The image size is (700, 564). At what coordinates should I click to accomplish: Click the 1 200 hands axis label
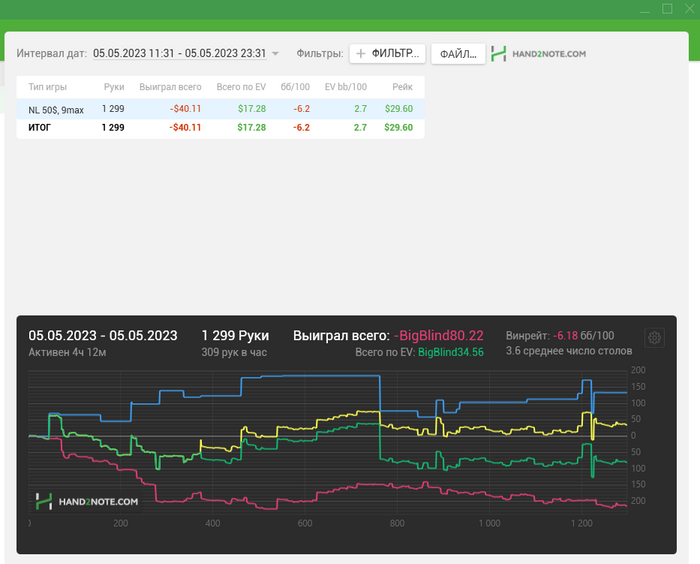coord(582,523)
